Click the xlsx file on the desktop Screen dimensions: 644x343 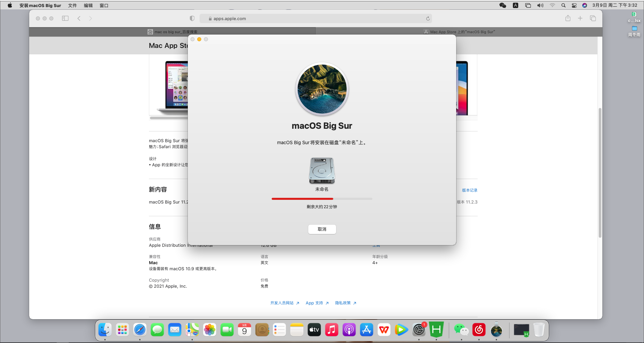click(x=634, y=17)
